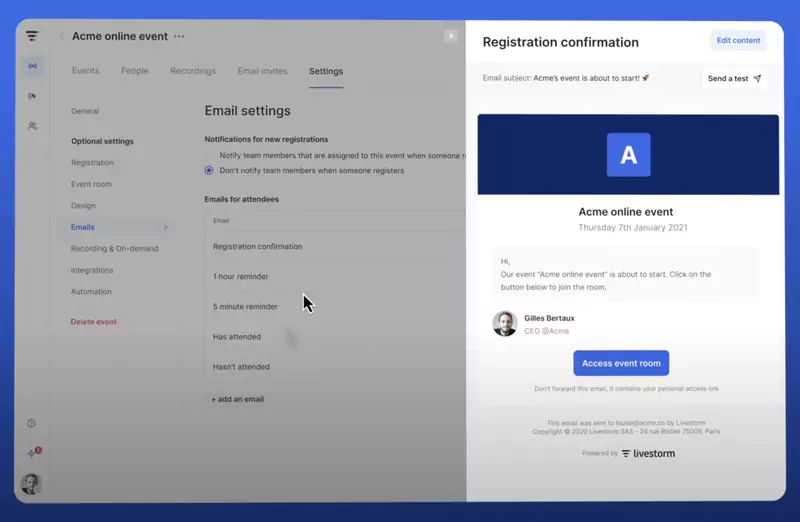Viewport: 800px width, 522px height.
Task: Switch to the Email invites tab
Action: coord(262,71)
